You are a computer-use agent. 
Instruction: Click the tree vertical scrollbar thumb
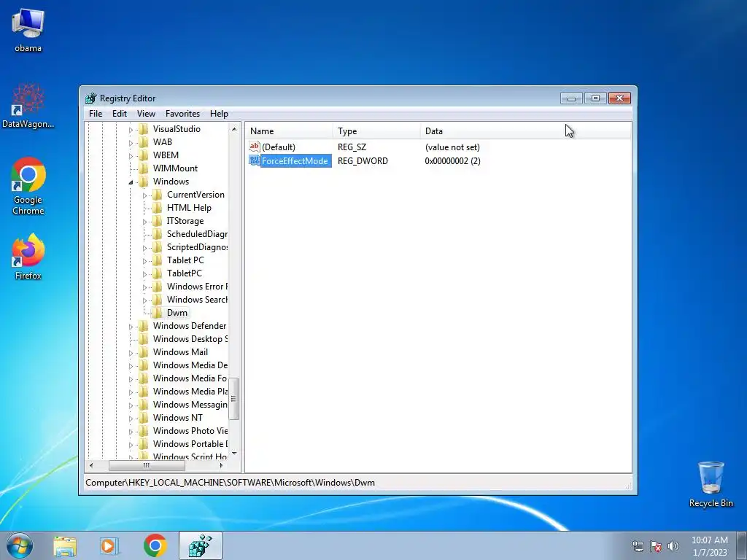coord(233,399)
